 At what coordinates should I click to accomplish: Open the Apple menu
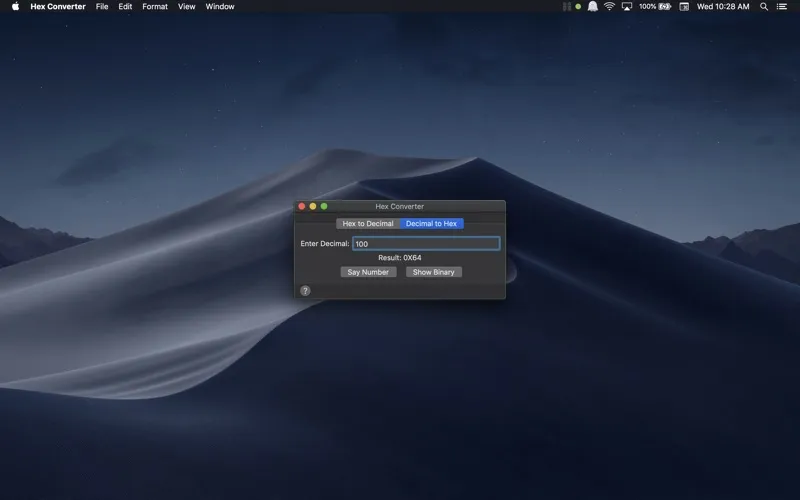(15, 7)
